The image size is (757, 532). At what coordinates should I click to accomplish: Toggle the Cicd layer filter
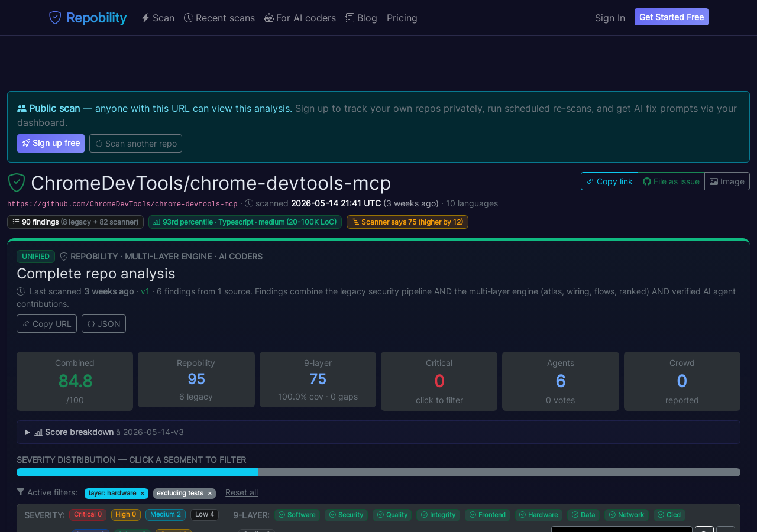[x=669, y=515]
